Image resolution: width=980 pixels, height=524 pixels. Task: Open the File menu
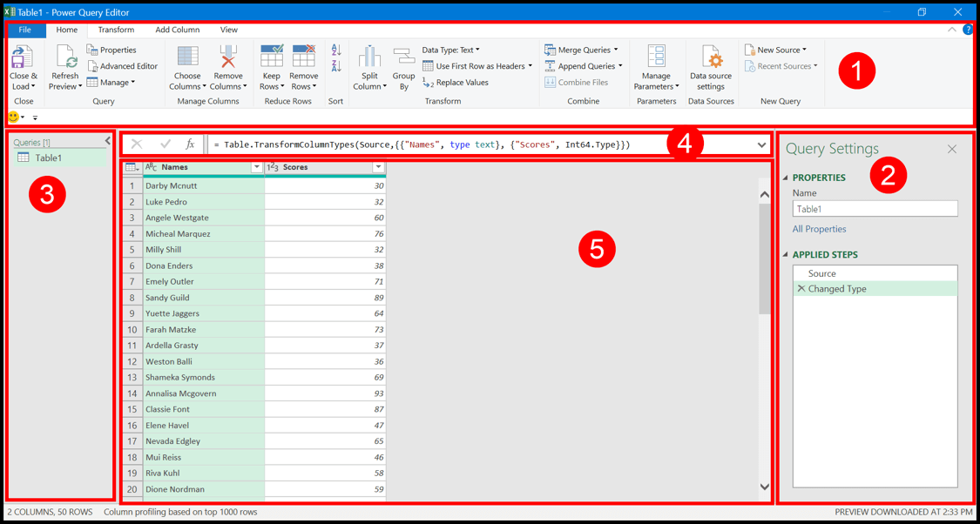[x=25, y=29]
